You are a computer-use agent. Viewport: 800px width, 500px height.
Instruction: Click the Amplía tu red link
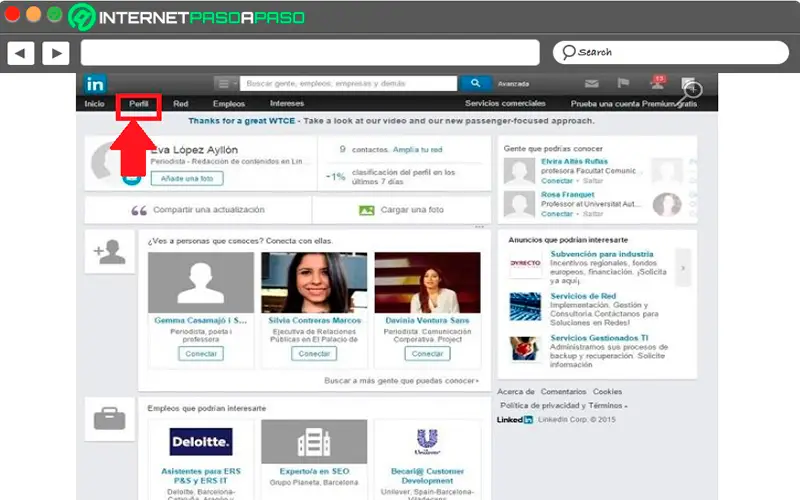point(417,149)
